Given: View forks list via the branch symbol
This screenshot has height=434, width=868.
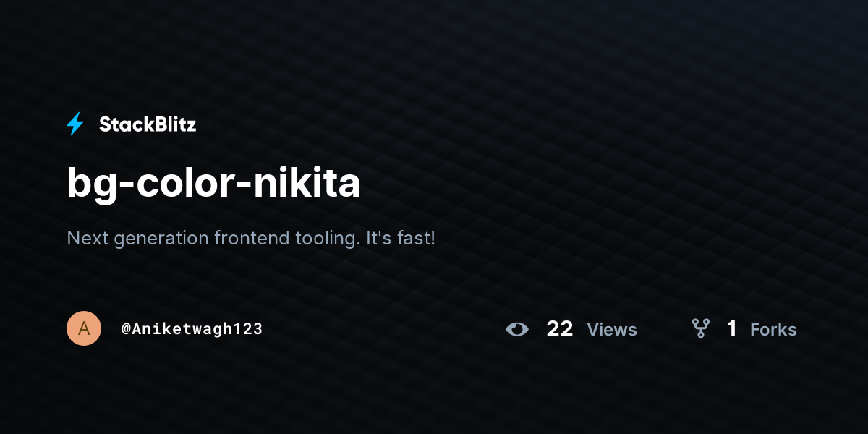Looking at the screenshot, I should tap(700, 329).
